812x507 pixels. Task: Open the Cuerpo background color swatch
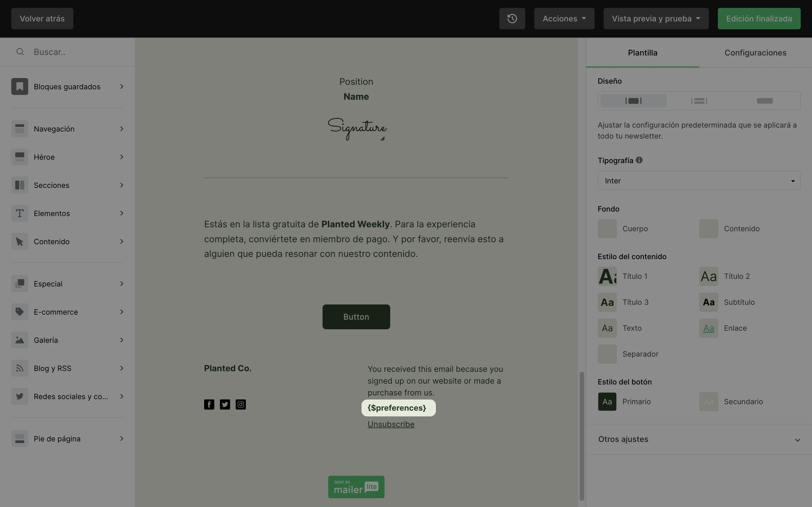point(607,229)
